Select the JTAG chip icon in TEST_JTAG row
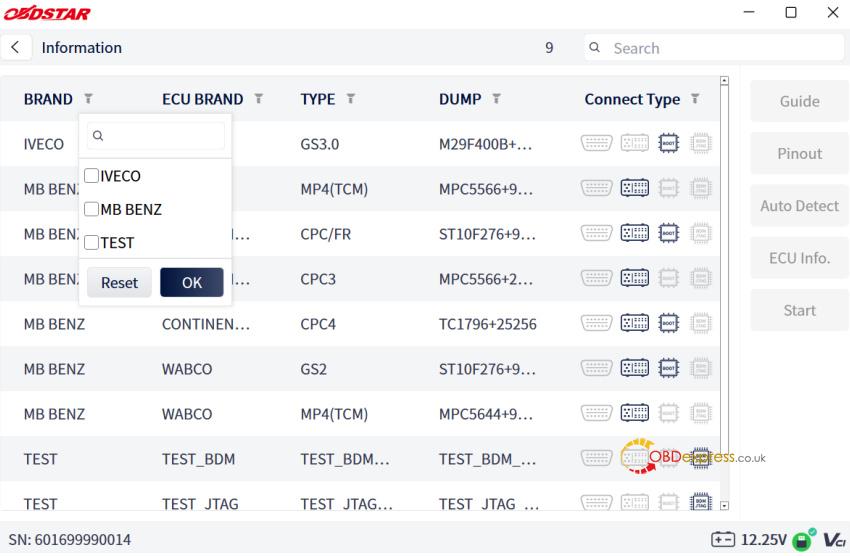Screen dimensions: 850x556 (700, 502)
